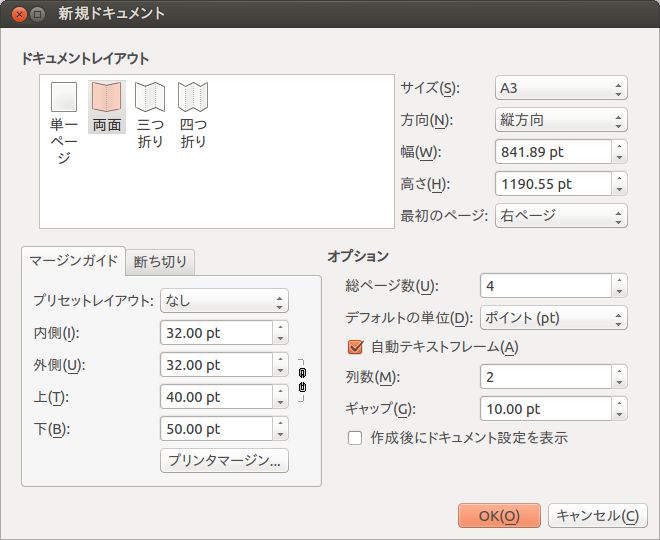
Task: Select the 両面 facing pages layout icon
Action: (106, 97)
